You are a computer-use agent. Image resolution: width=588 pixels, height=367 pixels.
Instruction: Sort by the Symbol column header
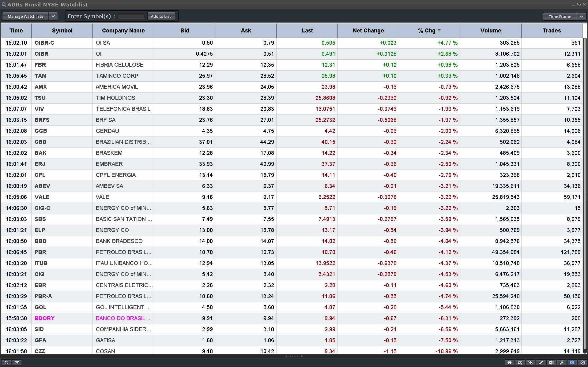point(62,31)
